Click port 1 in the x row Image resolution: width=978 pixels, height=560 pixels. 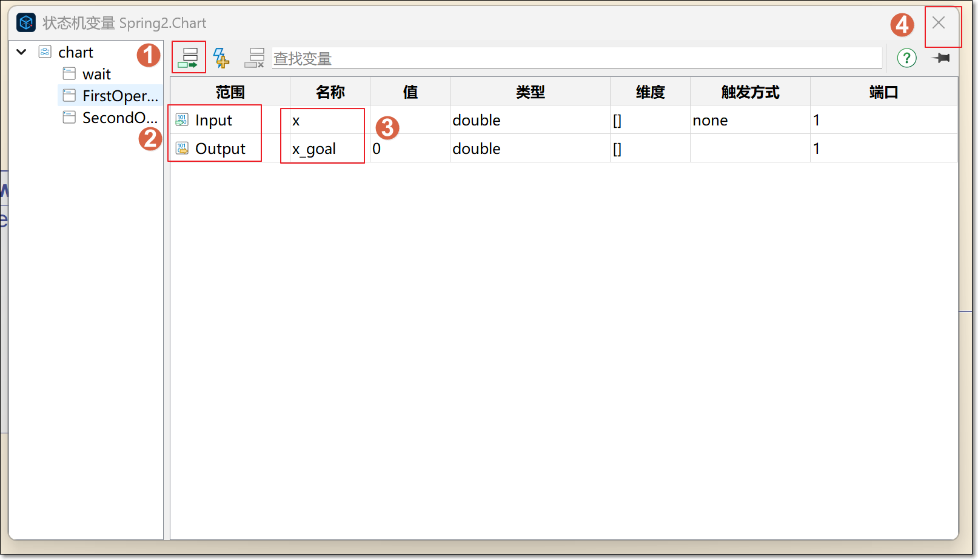point(883,120)
